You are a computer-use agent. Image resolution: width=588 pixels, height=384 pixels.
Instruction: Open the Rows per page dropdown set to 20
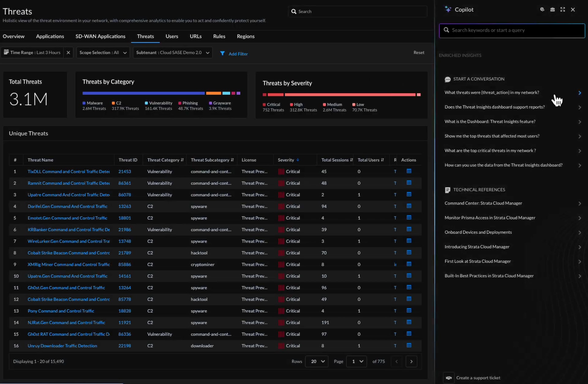tap(316, 361)
